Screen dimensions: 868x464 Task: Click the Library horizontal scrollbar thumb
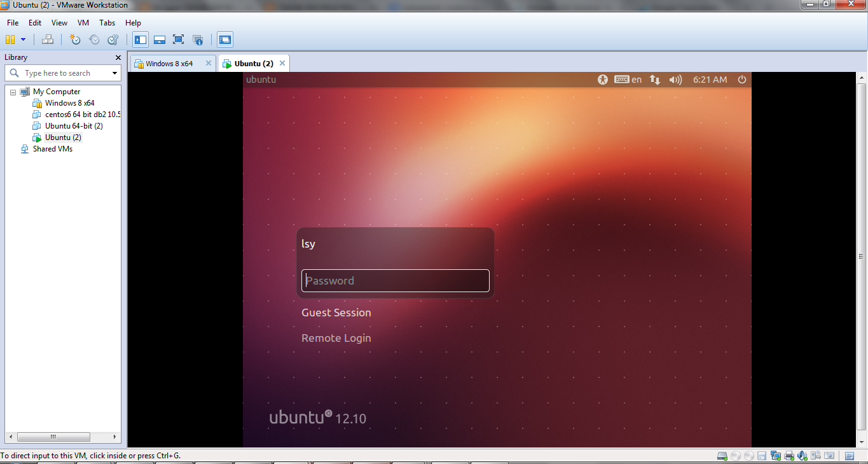tap(53, 437)
